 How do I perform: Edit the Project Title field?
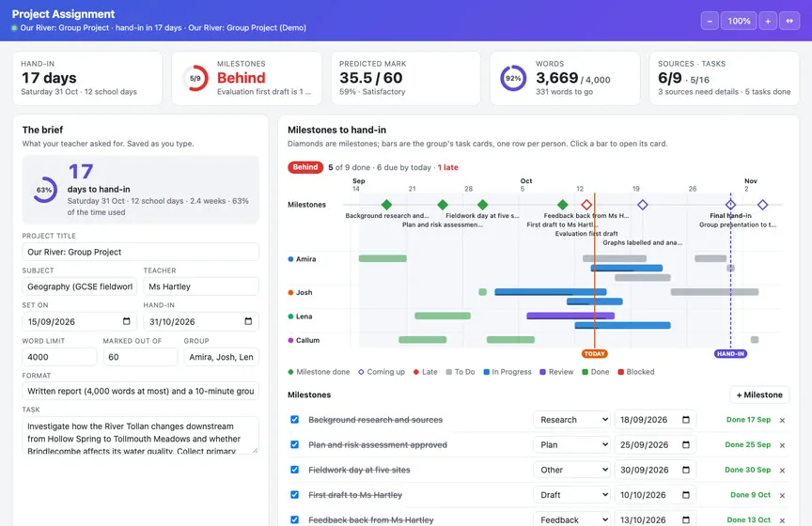(140, 252)
